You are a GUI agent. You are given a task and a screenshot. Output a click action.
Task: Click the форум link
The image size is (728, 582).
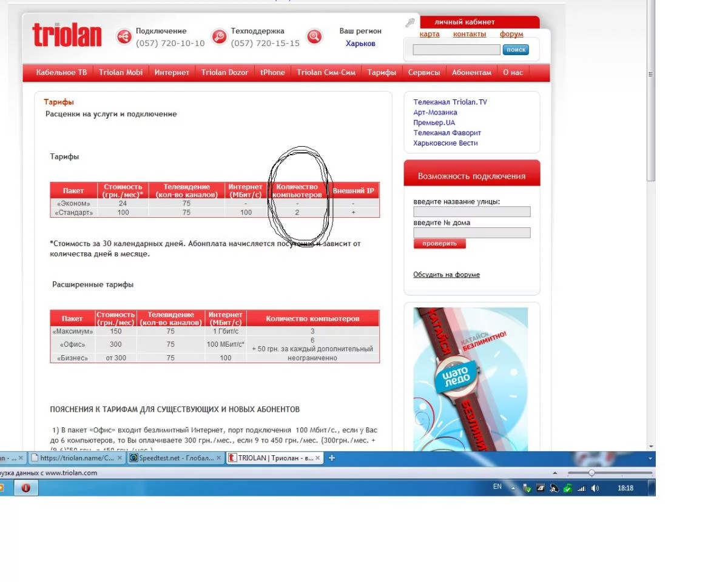[511, 35]
